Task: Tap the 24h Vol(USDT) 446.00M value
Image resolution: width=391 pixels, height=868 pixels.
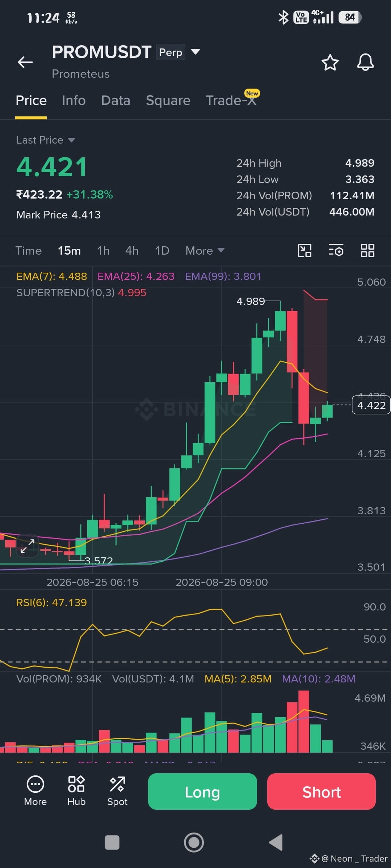Action: (x=352, y=212)
